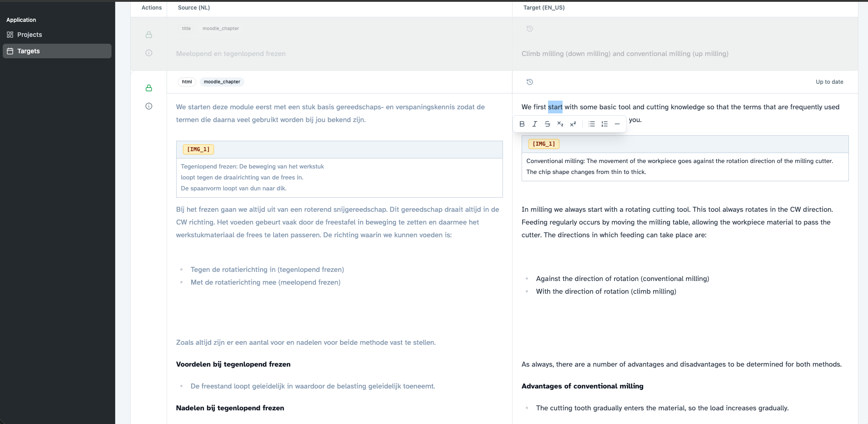Toggle green lock on html segment
Image resolution: width=868 pixels, height=424 pixels.
(x=149, y=88)
